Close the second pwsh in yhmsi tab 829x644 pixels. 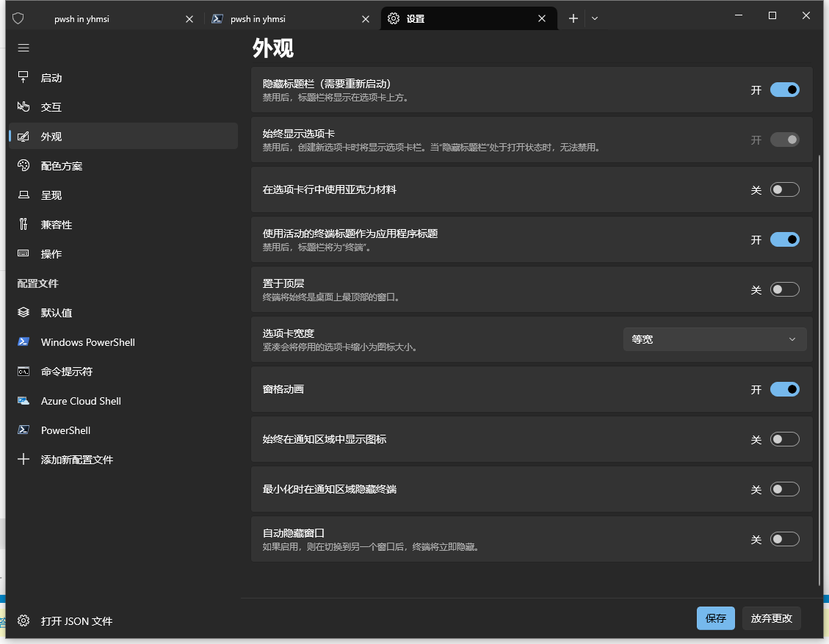coord(366,19)
